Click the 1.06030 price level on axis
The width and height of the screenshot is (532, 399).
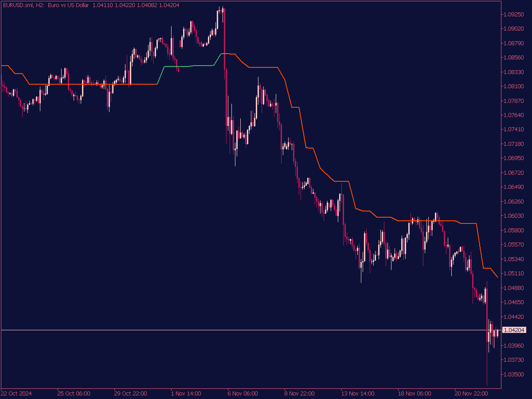click(514, 216)
